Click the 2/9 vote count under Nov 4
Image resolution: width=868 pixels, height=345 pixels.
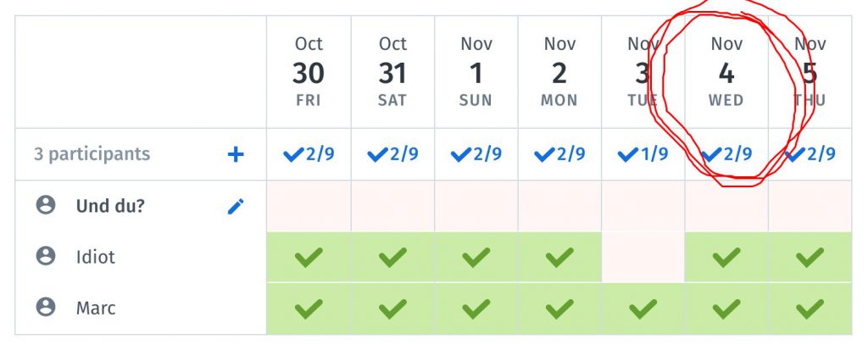coord(726,154)
